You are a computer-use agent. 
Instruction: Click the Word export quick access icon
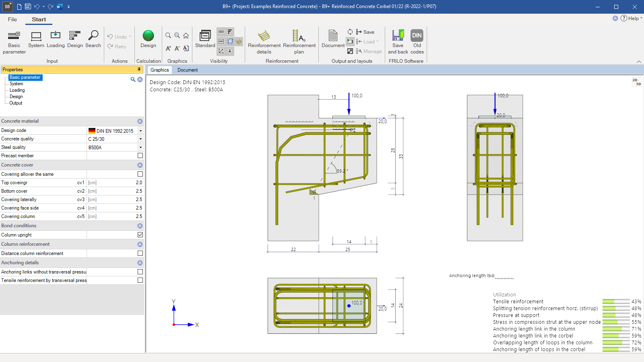coord(60,6)
